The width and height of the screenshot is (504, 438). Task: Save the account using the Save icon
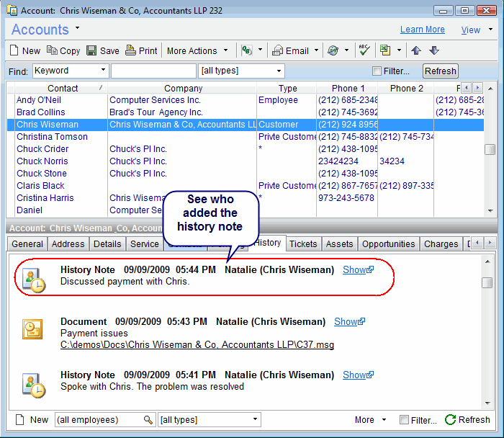tap(91, 51)
